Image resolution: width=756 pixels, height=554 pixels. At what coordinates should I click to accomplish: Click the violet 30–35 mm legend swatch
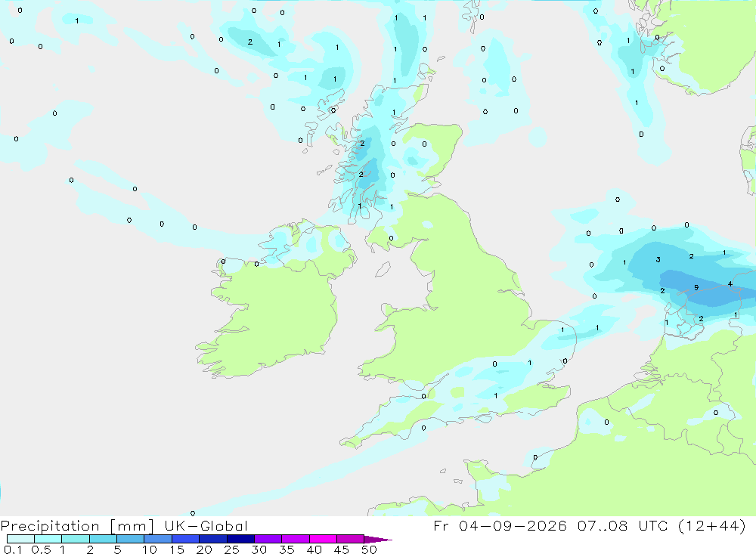[268, 539]
